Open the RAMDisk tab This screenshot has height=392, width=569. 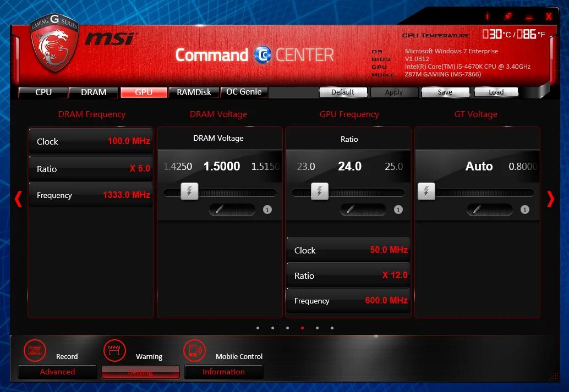194,92
